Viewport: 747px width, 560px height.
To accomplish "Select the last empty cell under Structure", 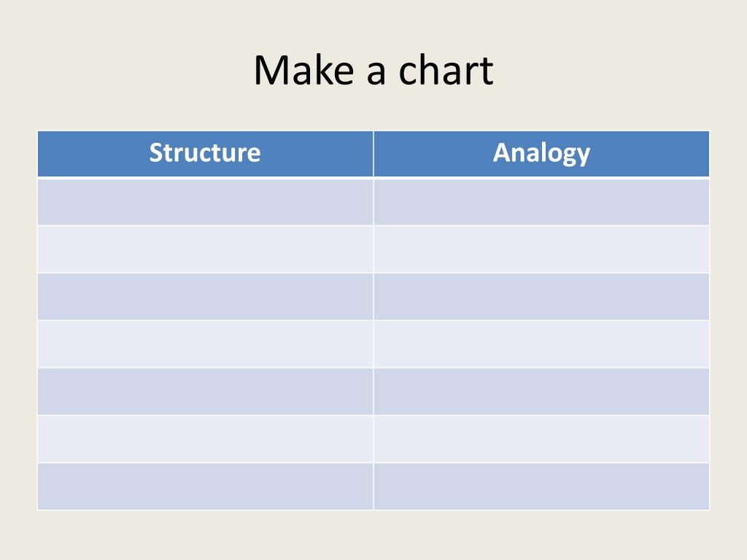I will click(205, 486).
